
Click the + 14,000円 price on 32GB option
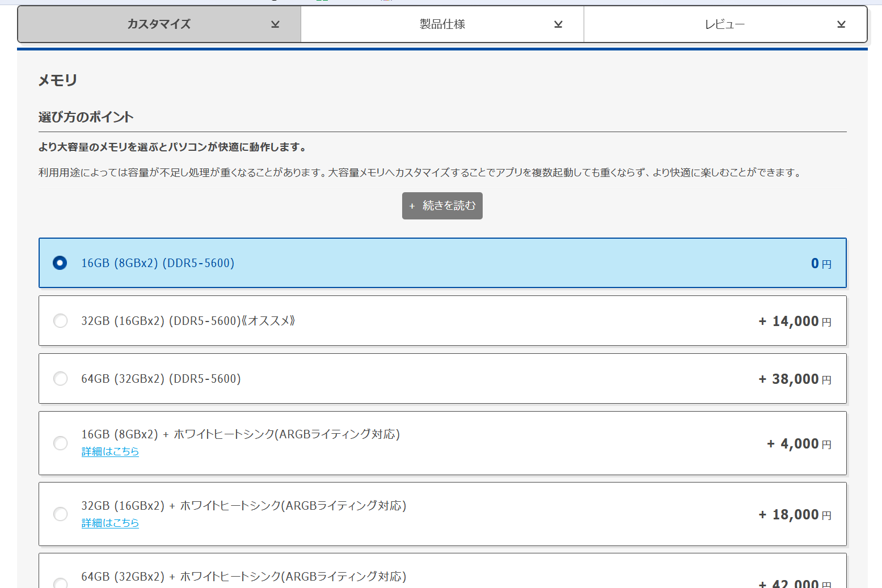795,322
